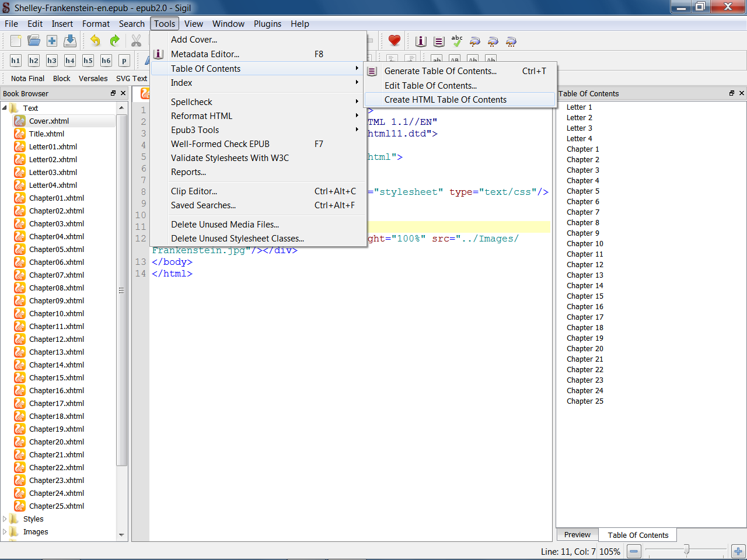Expand the Styles folder in Book Browser
This screenshot has width=747, height=560.
(x=5, y=519)
